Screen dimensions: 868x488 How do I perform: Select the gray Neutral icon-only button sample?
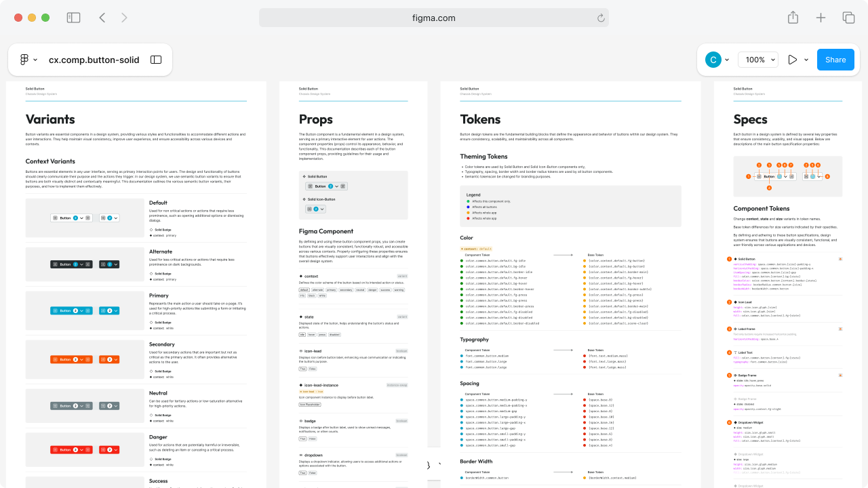coord(109,406)
